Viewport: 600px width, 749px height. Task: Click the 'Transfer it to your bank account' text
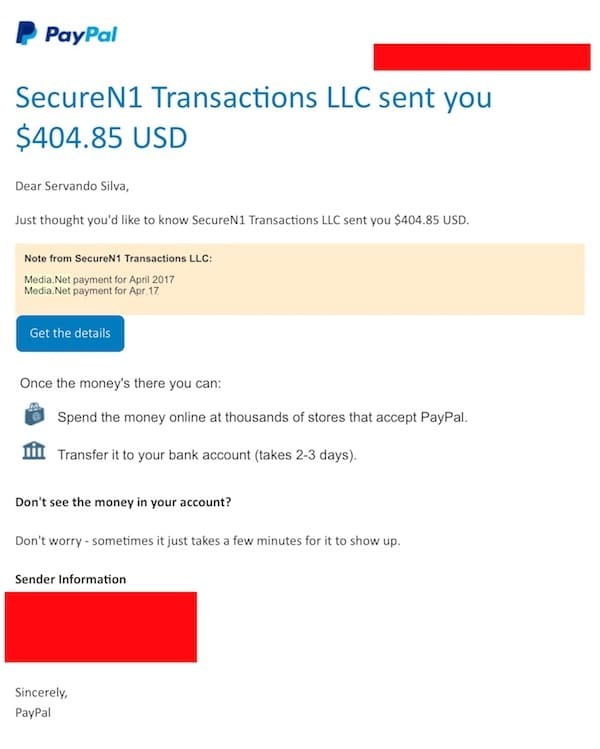tap(207, 454)
